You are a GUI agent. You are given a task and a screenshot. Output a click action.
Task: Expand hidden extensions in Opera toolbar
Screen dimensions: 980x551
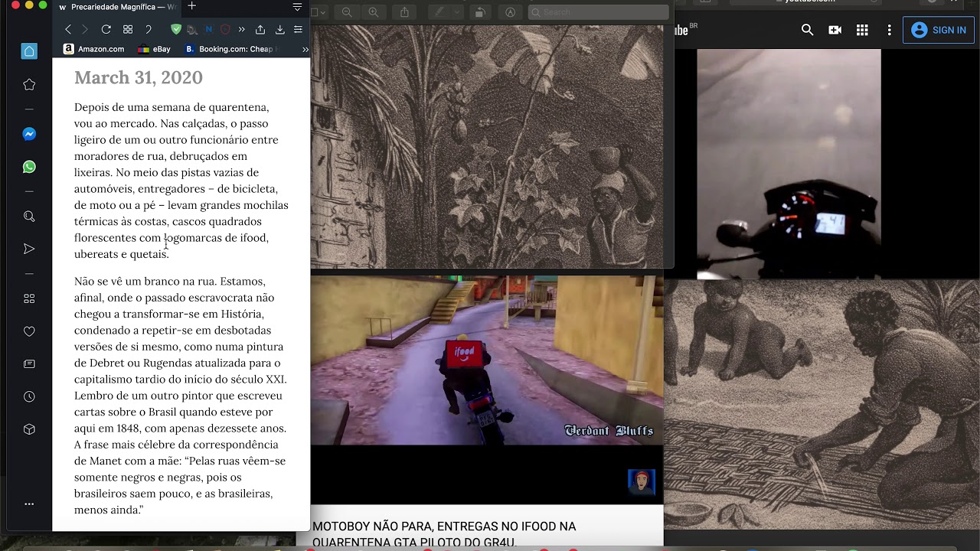[x=241, y=29]
